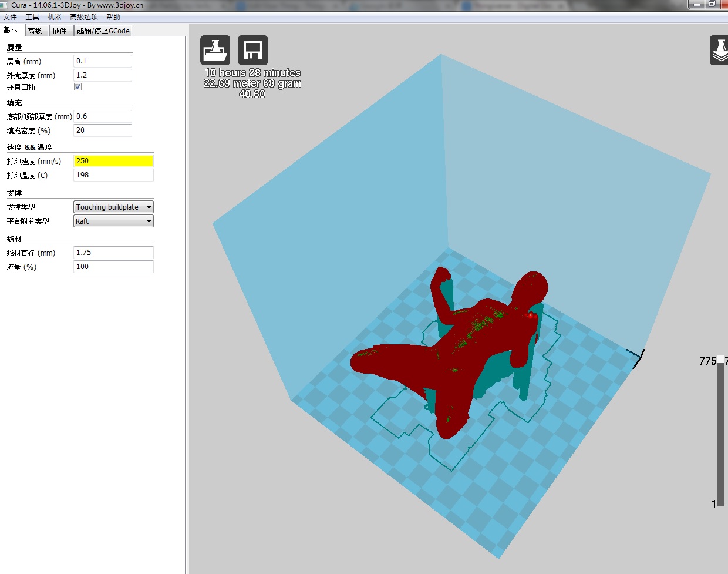Image resolution: width=728 pixels, height=574 pixels.
Task: Open the 机器 menu
Action: pyautogui.click(x=55, y=17)
